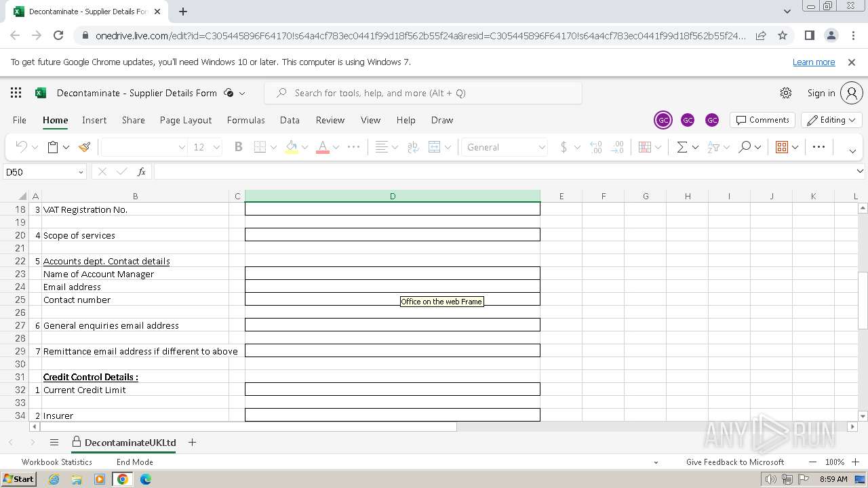Viewport: 868px width, 488px height.
Task: Apply yellow fill color
Action: [x=292, y=147]
